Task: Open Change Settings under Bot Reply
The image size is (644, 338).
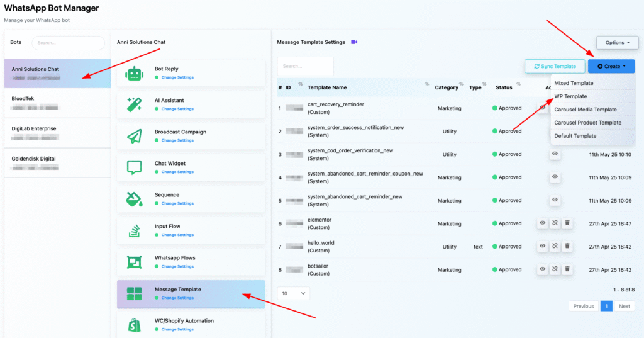Action: click(177, 77)
